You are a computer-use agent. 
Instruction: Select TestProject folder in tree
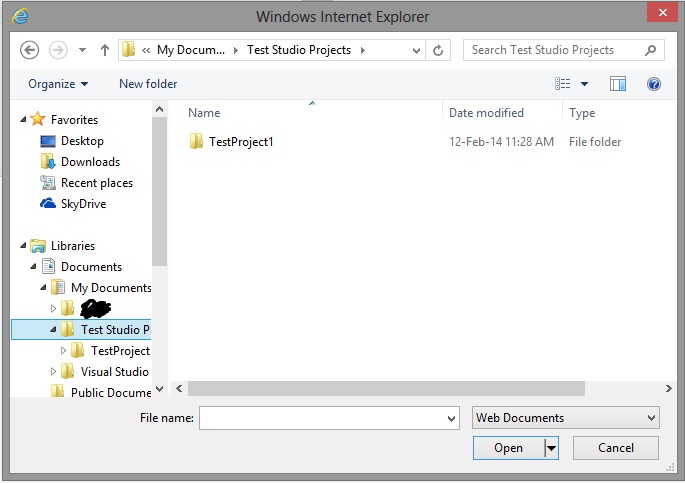coord(121,351)
